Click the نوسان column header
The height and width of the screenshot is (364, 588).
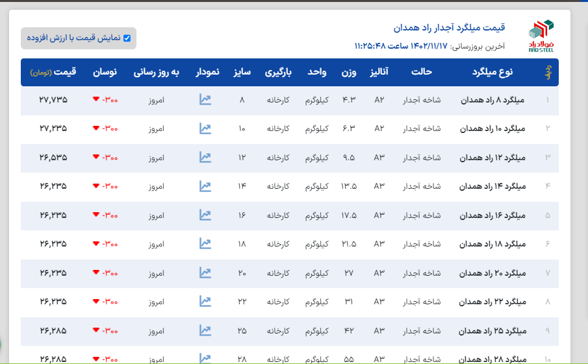(105, 72)
